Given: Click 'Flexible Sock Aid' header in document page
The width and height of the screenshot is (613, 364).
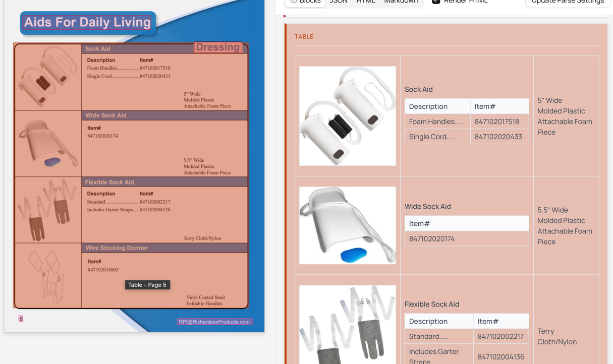Looking at the screenshot, I should tap(109, 182).
